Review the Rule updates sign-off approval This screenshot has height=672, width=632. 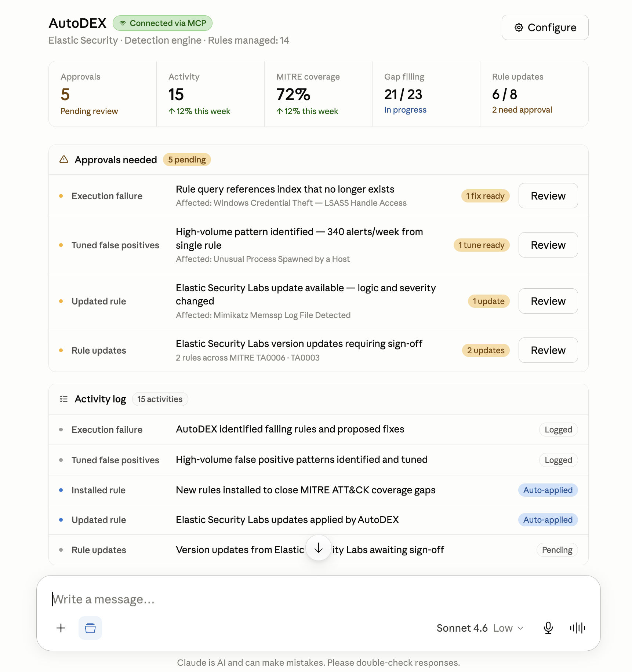(548, 350)
